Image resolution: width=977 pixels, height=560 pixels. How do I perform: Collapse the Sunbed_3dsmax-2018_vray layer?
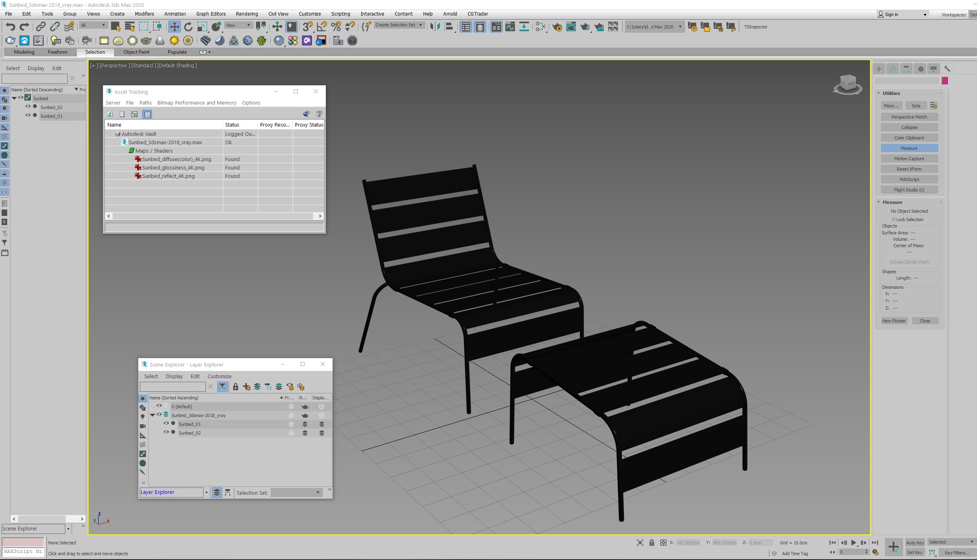point(152,415)
